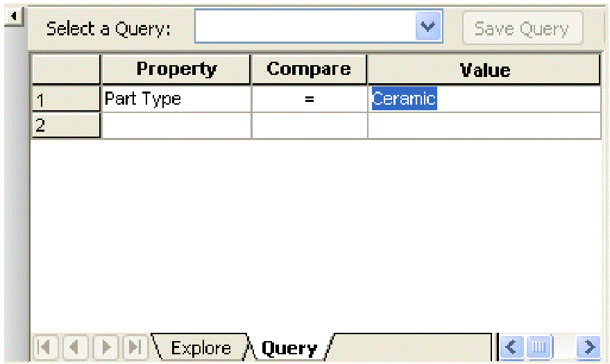This screenshot has width=610, height=364.
Task: Go to last sheet tab arrow
Action: 135,347
